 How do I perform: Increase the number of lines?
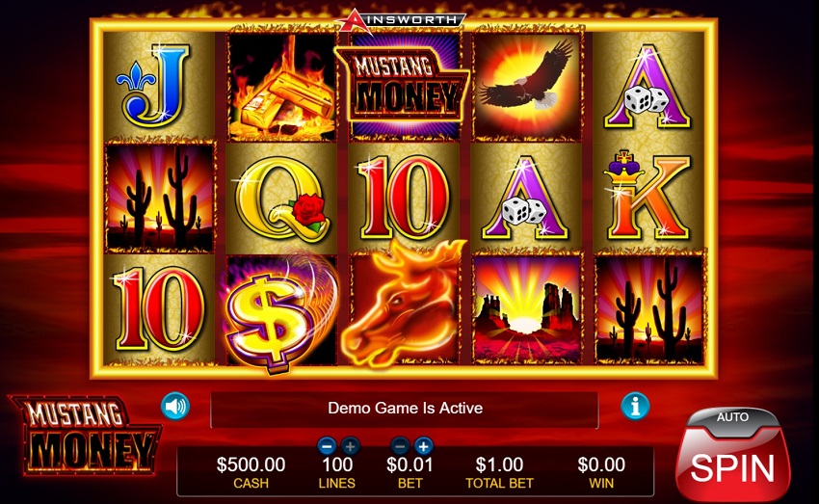pyautogui.click(x=351, y=446)
